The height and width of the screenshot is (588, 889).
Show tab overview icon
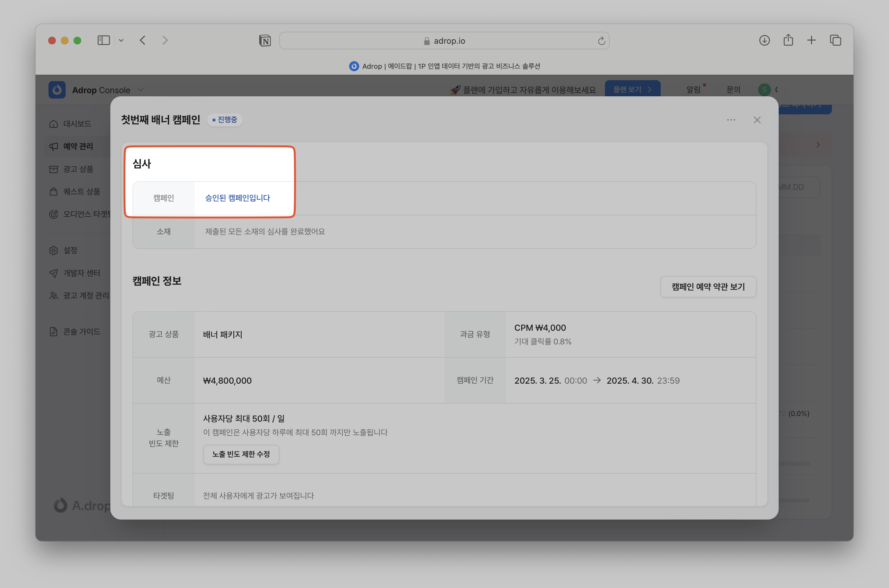point(835,40)
